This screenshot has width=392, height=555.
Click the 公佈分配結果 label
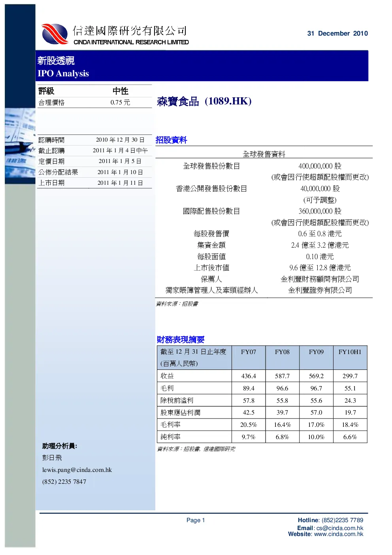click(58, 172)
